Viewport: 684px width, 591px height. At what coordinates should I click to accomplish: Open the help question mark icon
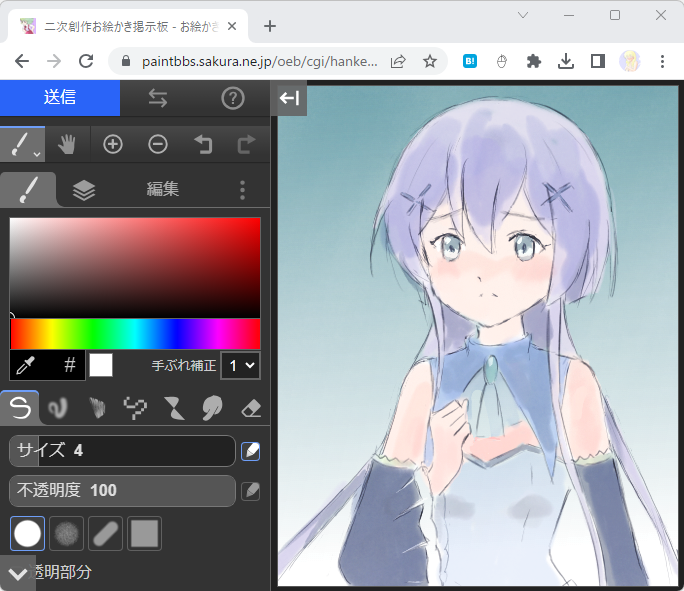(x=233, y=98)
